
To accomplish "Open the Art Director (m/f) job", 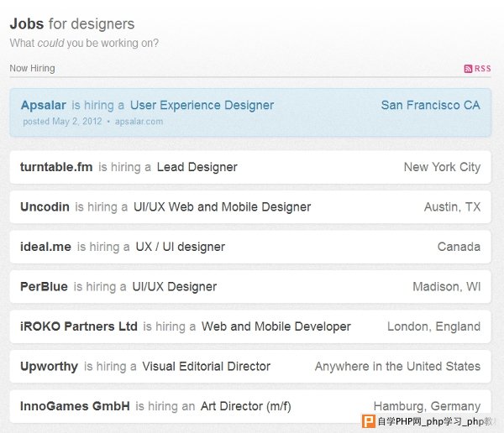I will coord(245,406).
